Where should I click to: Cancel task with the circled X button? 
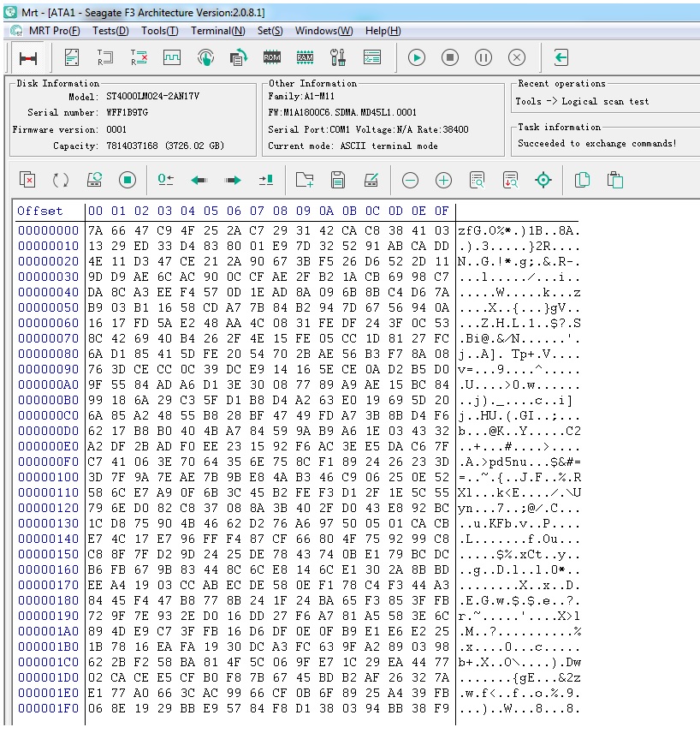(516, 57)
